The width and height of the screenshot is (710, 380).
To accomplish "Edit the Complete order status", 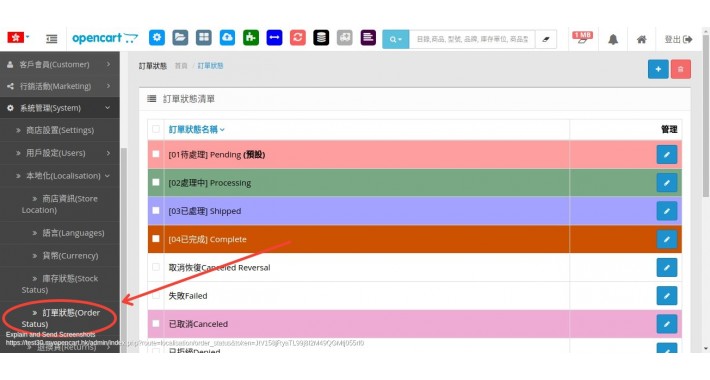I will pos(667,239).
